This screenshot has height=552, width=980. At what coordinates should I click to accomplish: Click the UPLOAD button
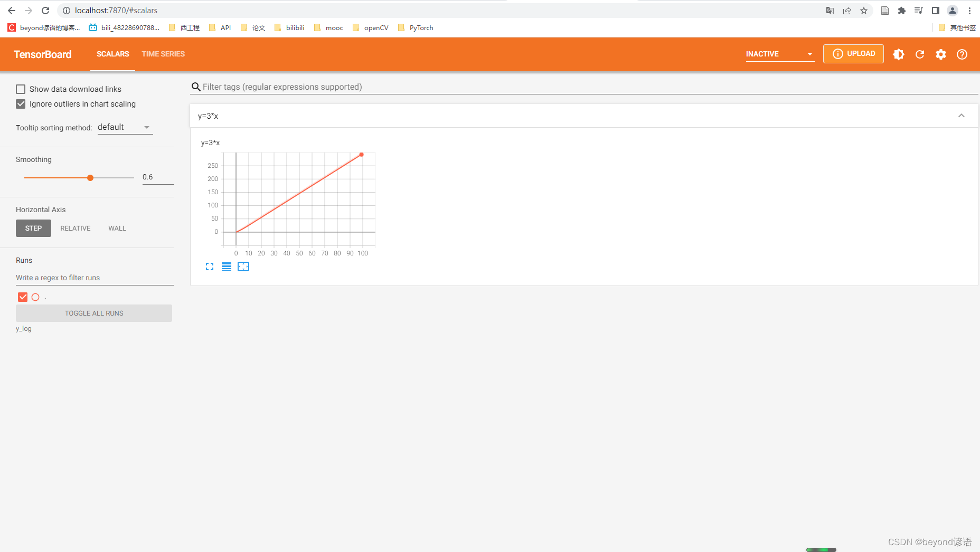853,54
